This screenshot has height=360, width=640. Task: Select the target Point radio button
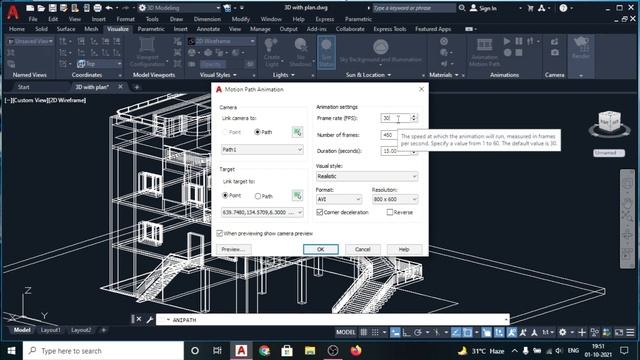[x=225, y=196]
